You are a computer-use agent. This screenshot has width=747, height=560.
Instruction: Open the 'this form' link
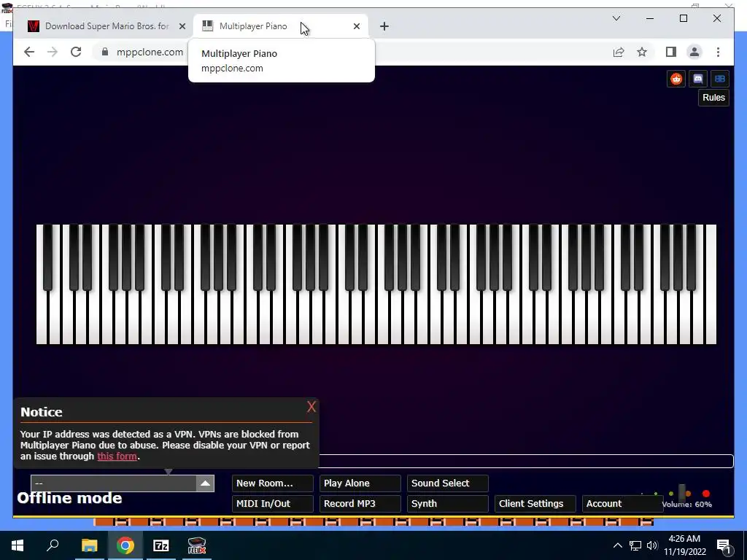pos(117,456)
